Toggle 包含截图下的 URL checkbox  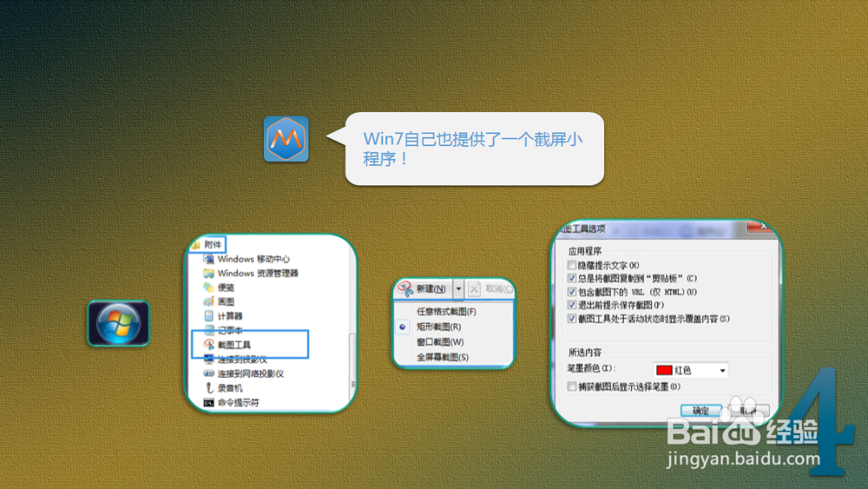(x=572, y=291)
